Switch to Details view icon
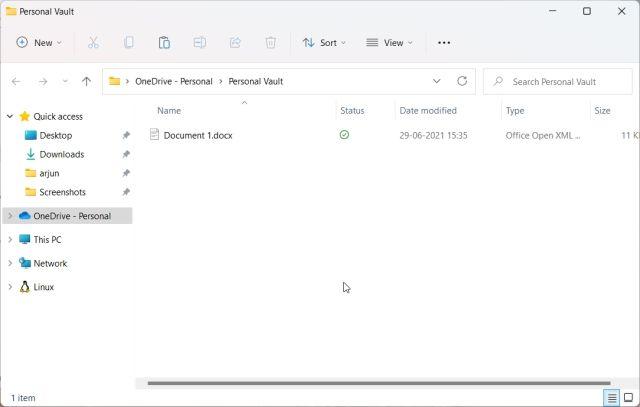 point(611,398)
